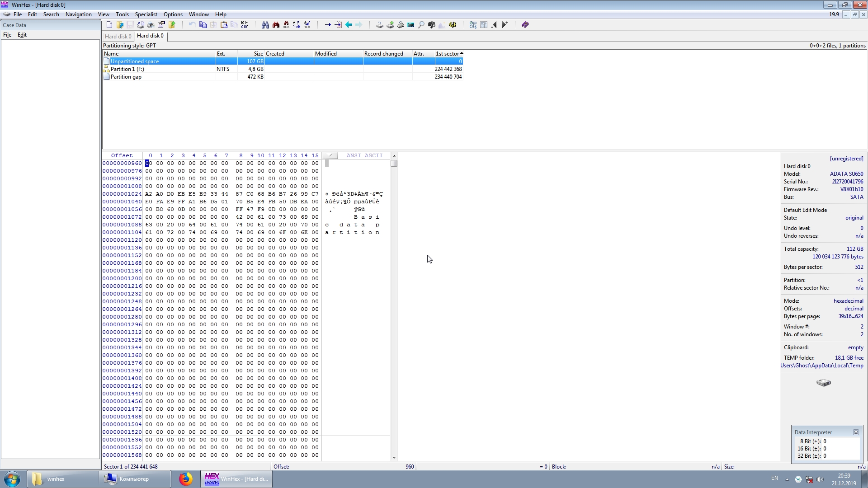868x488 pixels.
Task: Click the New file toolbar icon
Action: (x=109, y=25)
